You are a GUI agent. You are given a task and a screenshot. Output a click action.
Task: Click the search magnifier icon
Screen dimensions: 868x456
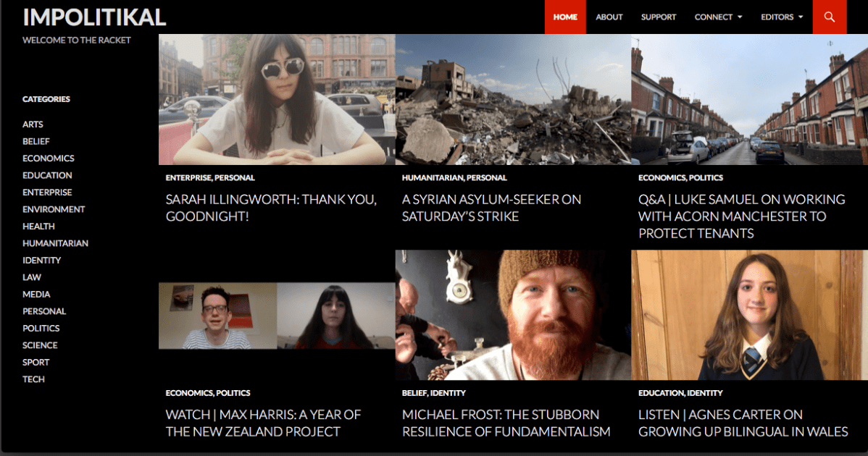point(830,17)
